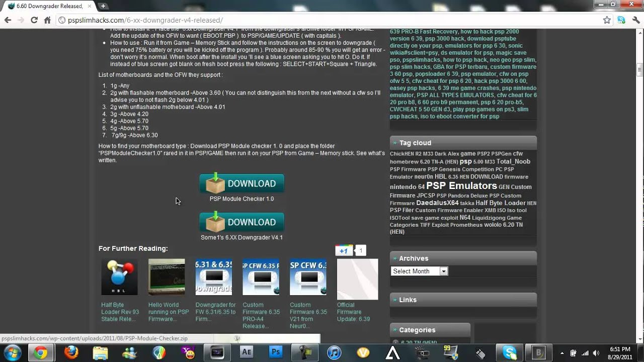Click the Categories widget heading

click(417, 330)
